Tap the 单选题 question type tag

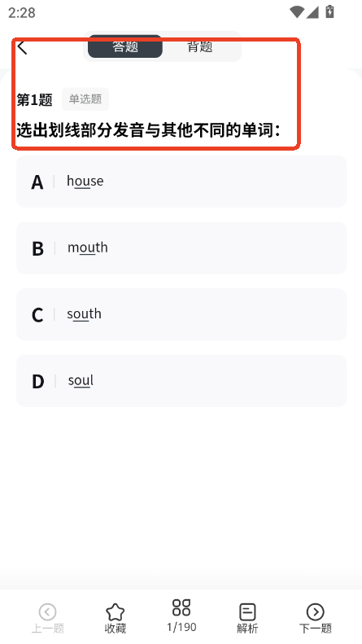tap(85, 99)
